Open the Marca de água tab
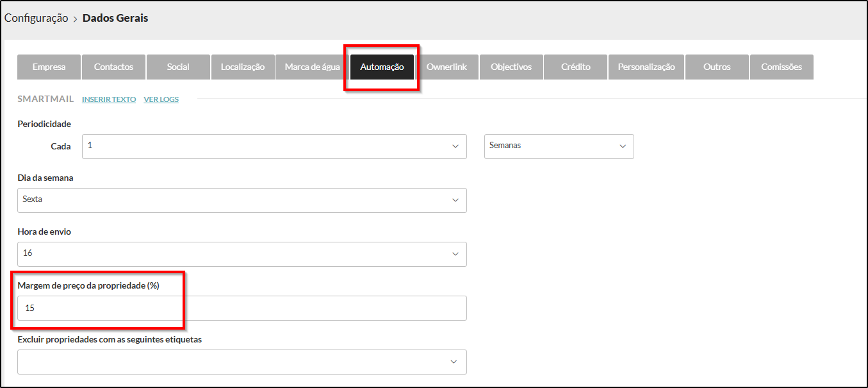The height and width of the screenshot is (388, 868). (x=312, y=67)
